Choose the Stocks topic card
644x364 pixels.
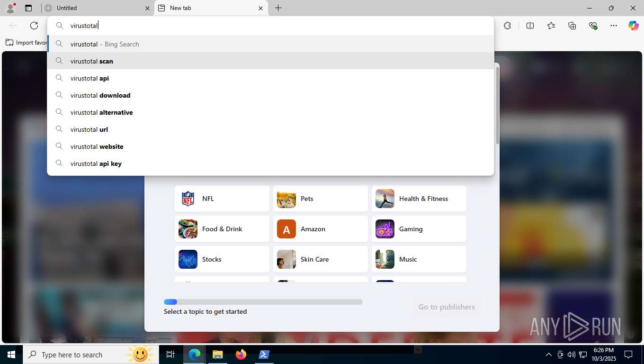(222, 259)
